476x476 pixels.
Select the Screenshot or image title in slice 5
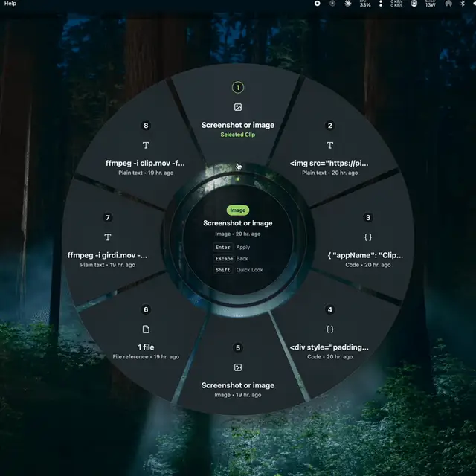238,385
